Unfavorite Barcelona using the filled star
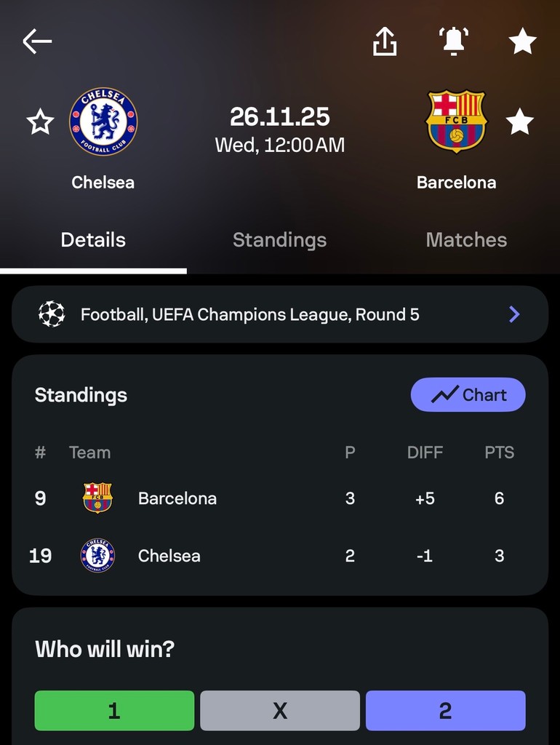Screen dimensions: 560x745 point(519,121)
